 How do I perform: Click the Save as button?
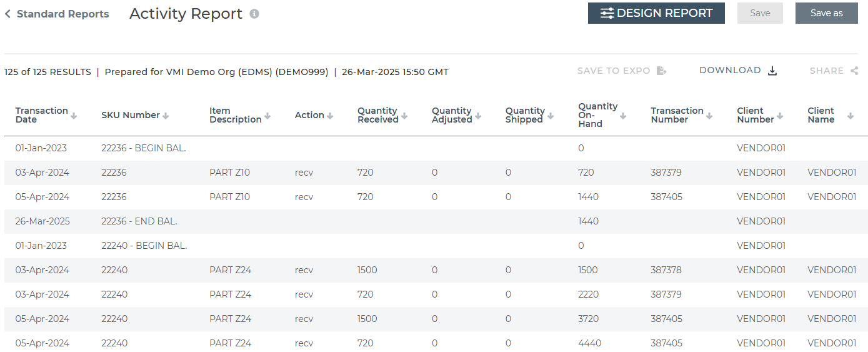coord(826,13)
